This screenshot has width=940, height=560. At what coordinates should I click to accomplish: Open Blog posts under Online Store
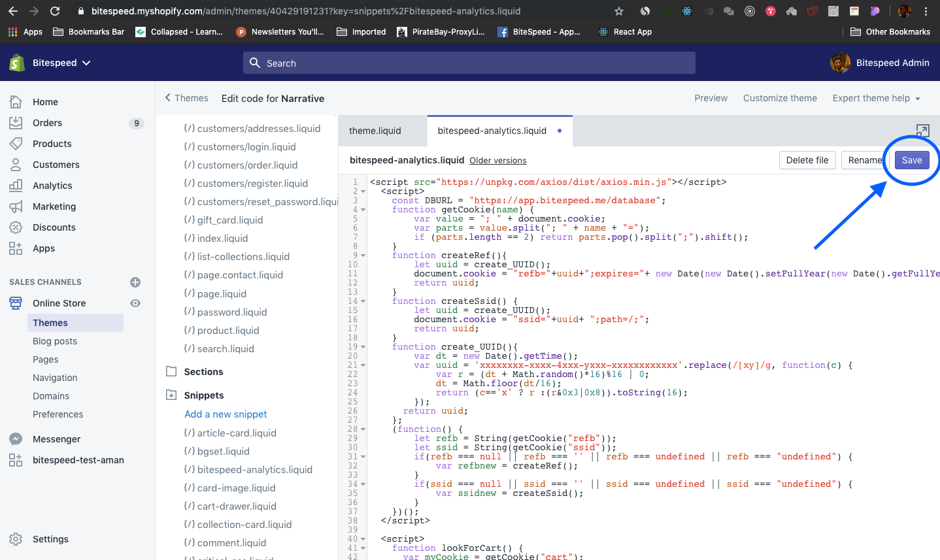pyautogui.click(x=55, y=341)
